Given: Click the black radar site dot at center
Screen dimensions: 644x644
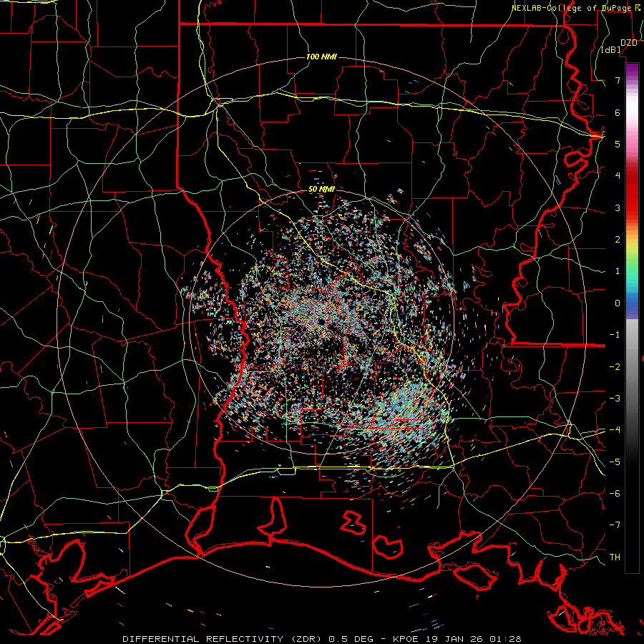Looking at the screenshot, I should [321, 321].
